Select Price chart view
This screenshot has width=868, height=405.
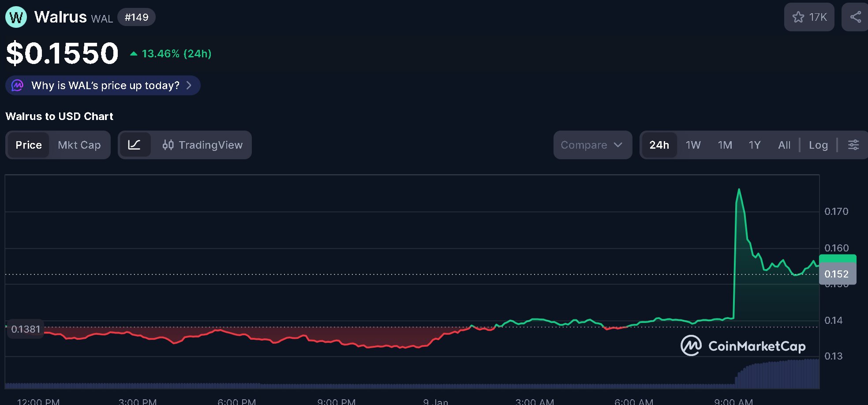coord(29,145)
